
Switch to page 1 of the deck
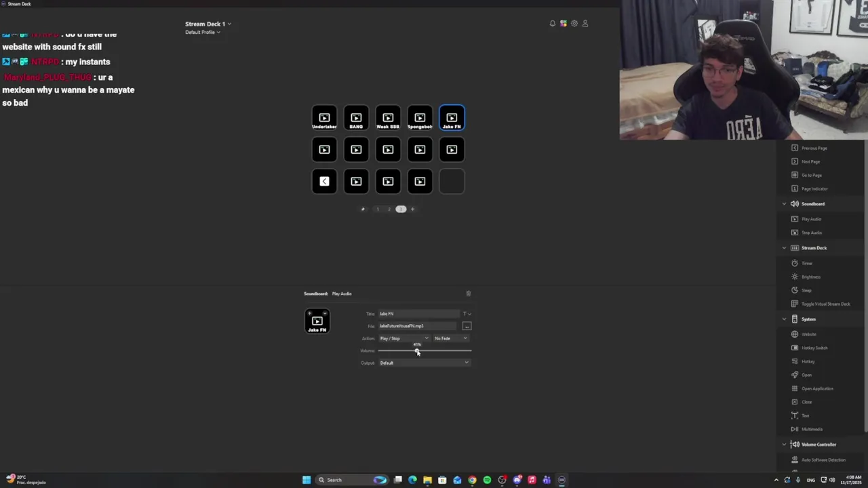tap(378, 209)
